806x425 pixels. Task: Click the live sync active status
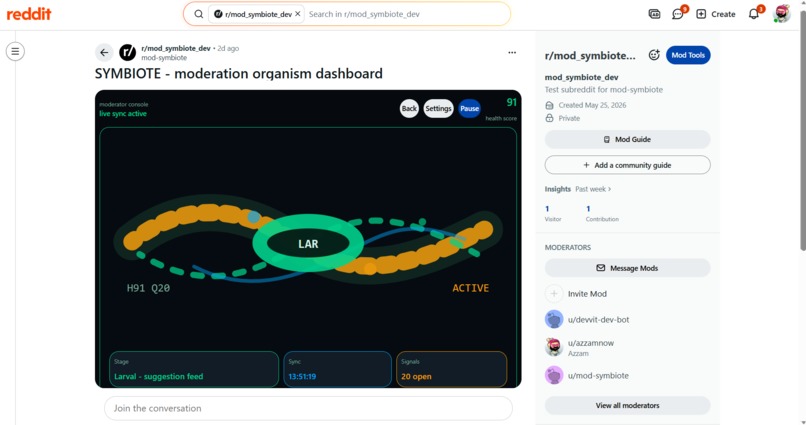point(123,114)
